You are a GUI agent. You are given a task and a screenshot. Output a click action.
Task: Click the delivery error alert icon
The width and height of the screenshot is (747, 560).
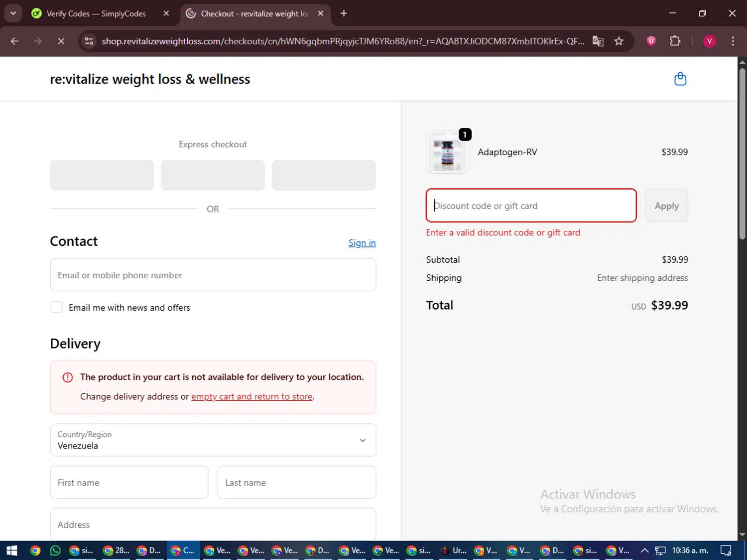pos(68,377)
